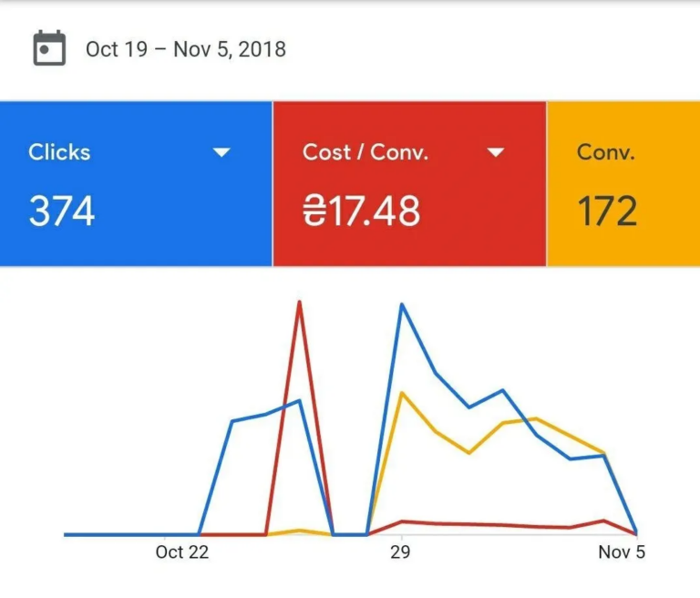Select the red Cost / Conv. card
700x598 pixels.
tap(409, 183)
